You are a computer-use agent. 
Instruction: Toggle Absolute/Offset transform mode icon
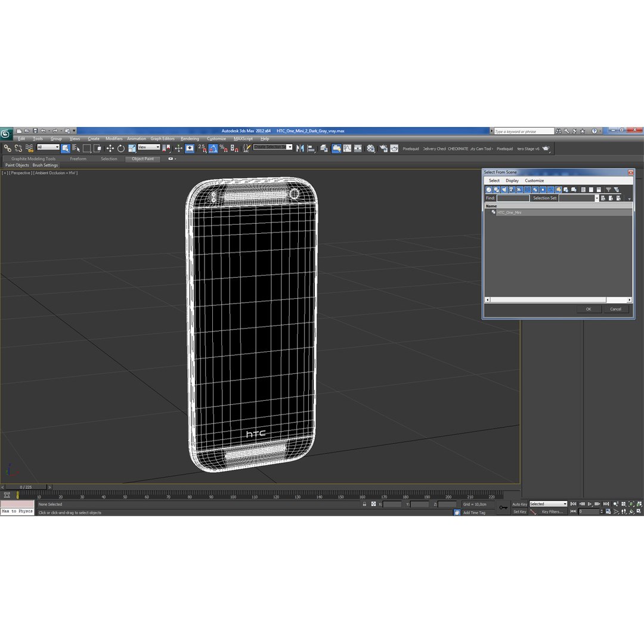tap(373, 504)
